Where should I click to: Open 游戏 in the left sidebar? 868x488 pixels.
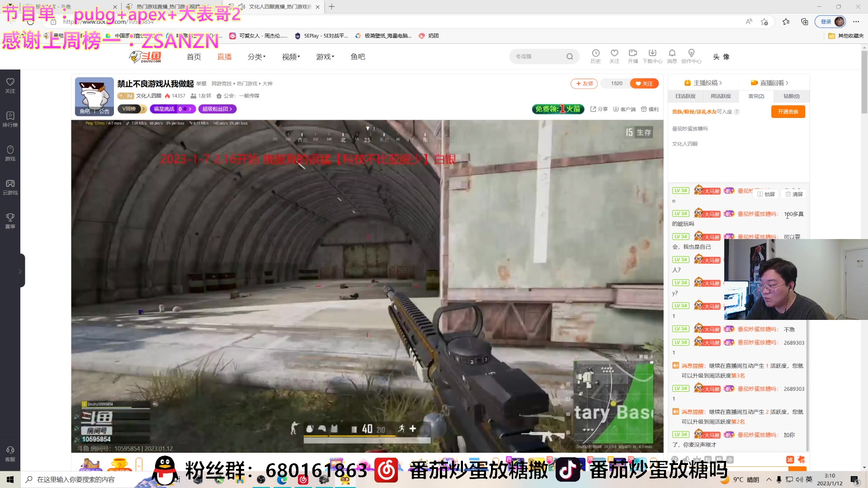pyautogui.click(x=10, y=153)
